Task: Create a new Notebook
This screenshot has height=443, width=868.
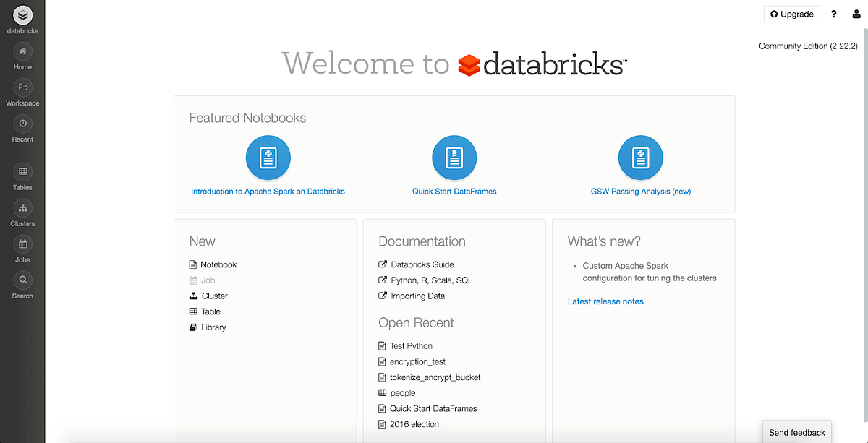Action: [218, 264]
